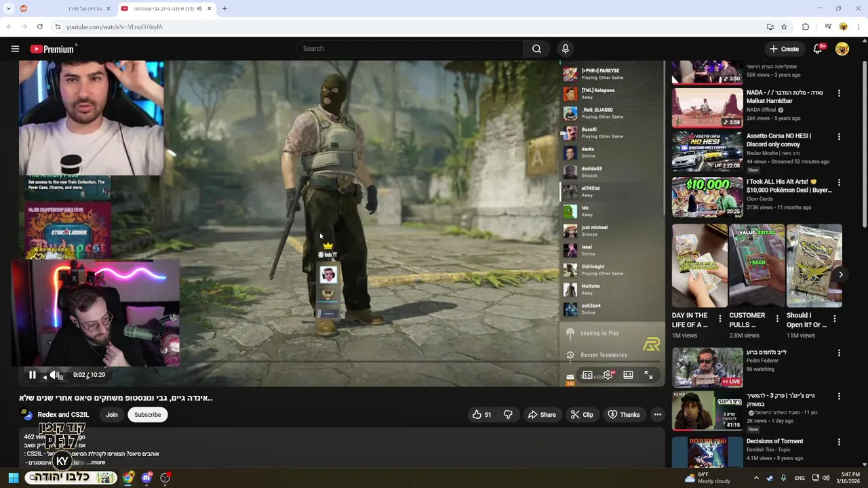Like this video
The image size is (868, 488).
(481, 415)
